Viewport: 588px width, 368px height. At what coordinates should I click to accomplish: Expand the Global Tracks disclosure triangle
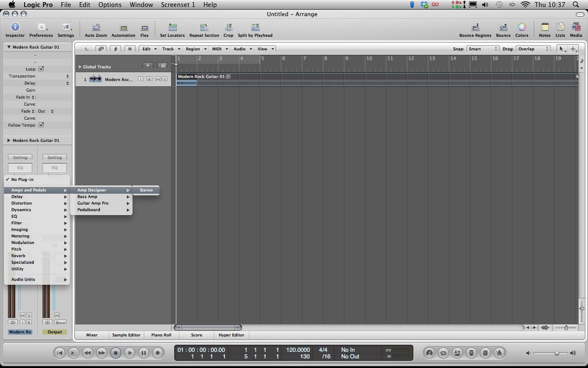point(80,67)
